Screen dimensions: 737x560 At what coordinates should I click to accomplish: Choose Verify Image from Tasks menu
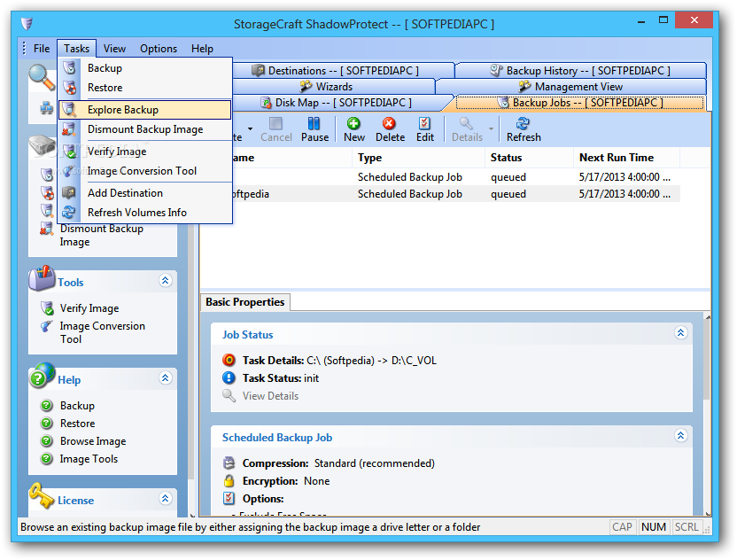145,152
